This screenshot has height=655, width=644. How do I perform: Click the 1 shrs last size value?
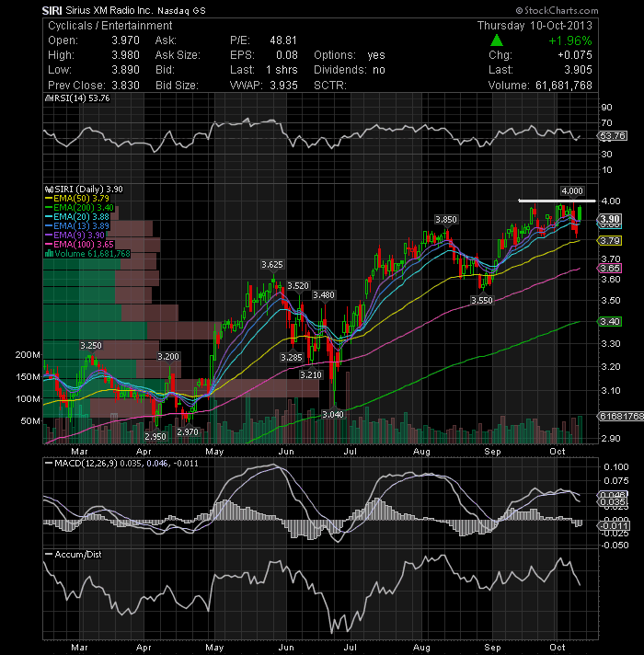click(282, 70)
